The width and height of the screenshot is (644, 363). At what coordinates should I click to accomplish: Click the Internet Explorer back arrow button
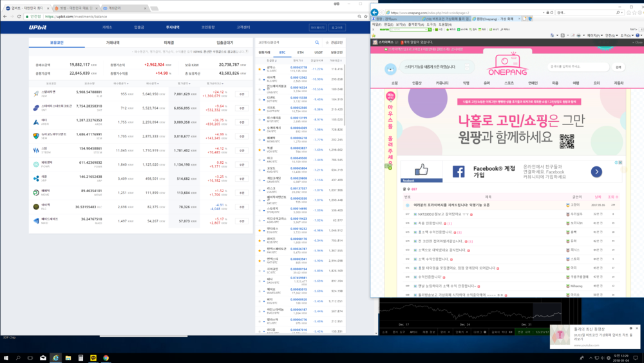pyautogui.click(x=375, y=12)
